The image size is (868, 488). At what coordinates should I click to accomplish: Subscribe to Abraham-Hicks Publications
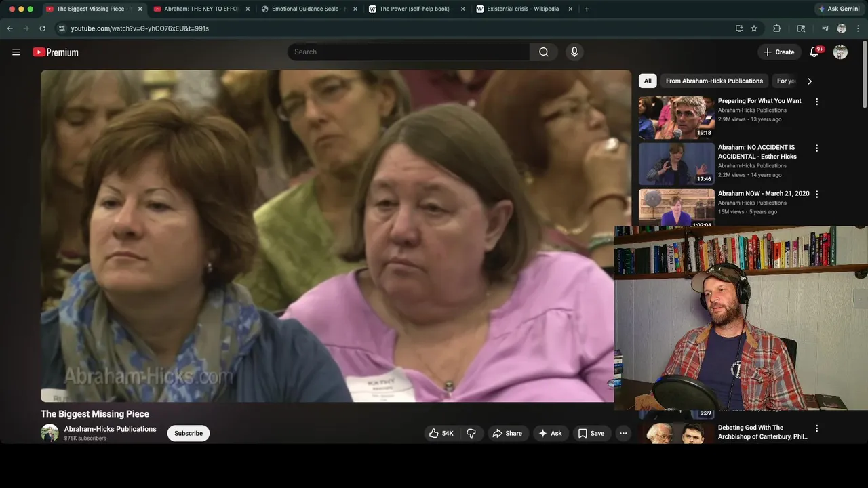[x=189, y=433]
